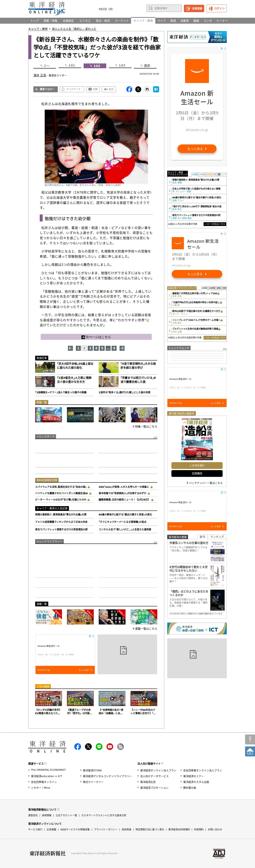Expand the テーマ dropdown in navigation
The image size is (255, 868).
tap(222, 21)
